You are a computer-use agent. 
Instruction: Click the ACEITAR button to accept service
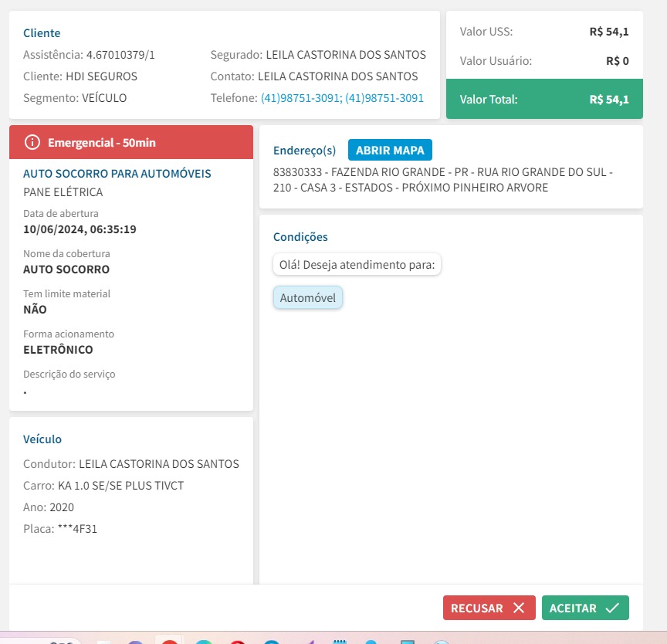[x=585, y=608]
